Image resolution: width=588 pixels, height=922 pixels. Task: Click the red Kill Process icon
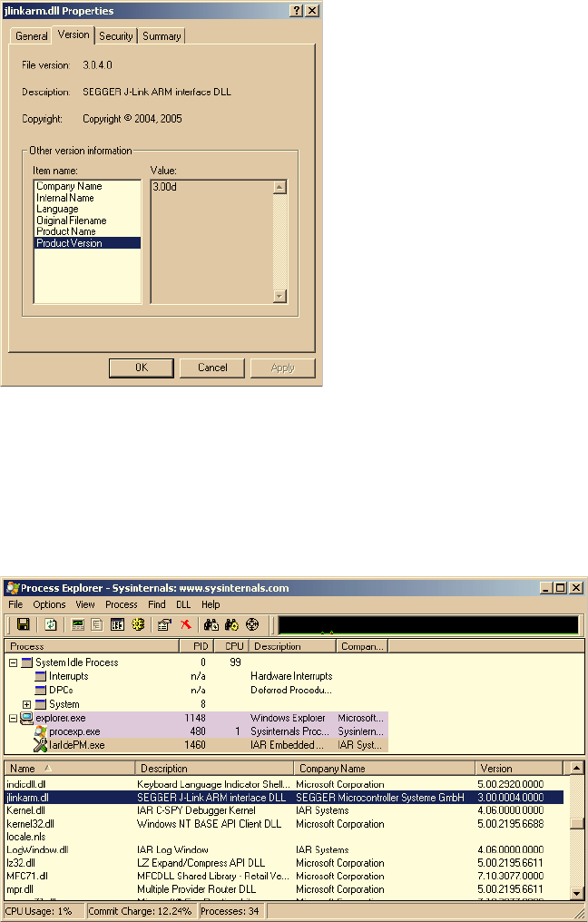186,624
